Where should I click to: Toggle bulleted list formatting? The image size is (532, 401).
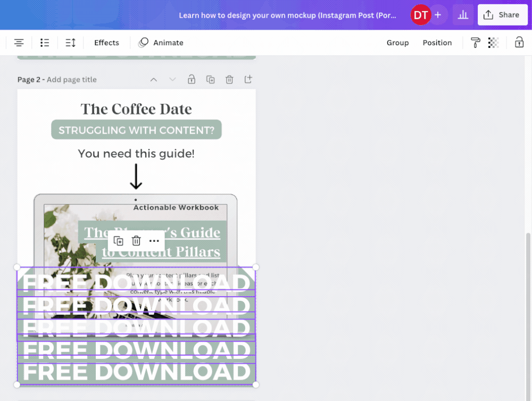point(45,43)
